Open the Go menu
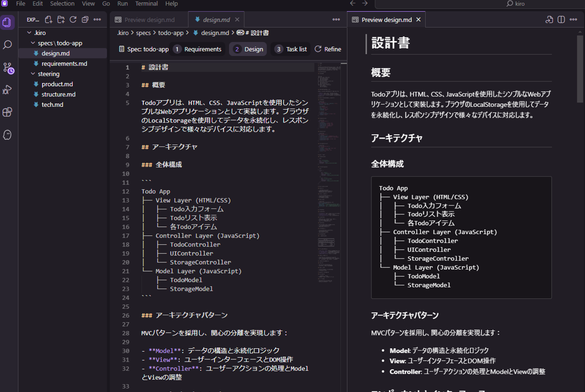This screenshot has height=392, width=585. 106,3
